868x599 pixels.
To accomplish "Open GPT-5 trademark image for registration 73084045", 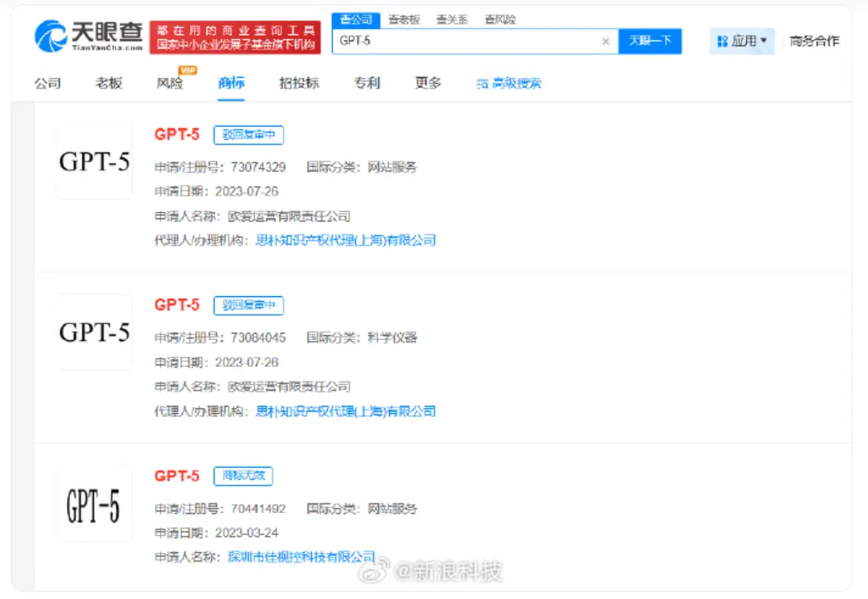I will coord(94,332).
